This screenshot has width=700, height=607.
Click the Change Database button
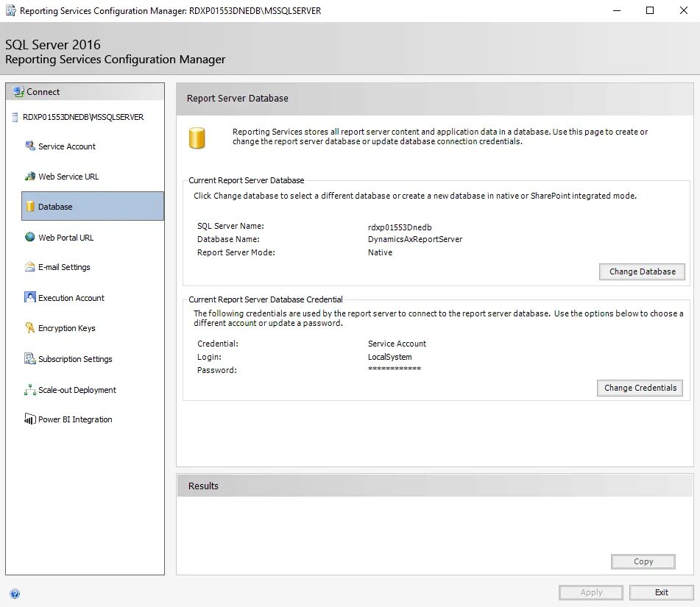(x=642, y=271)
